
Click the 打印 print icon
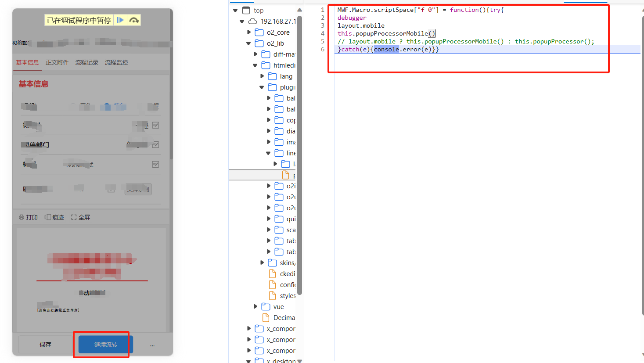(x=22, y=217)
